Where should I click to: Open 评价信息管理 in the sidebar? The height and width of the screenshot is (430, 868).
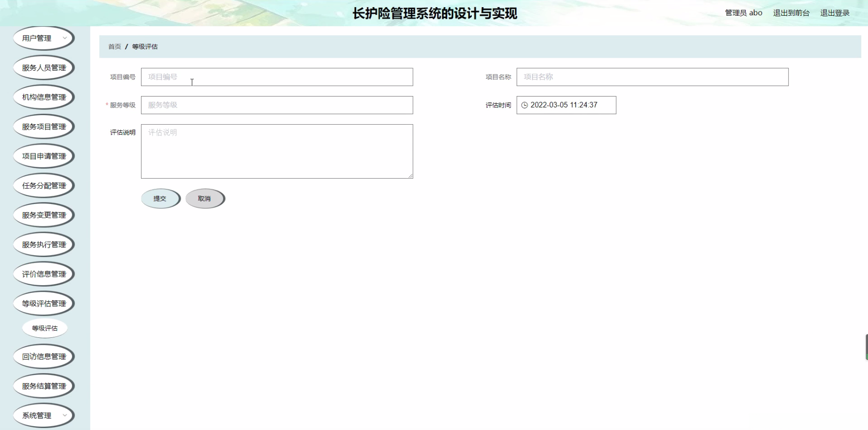(43, 274)
